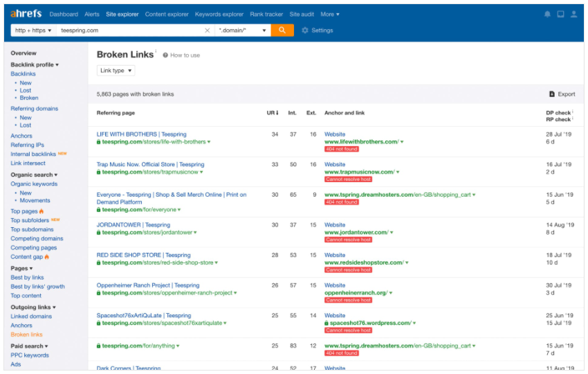Open Competing domains in the sidebar
This screenshot has height=374, width=588.
[37, 238]
